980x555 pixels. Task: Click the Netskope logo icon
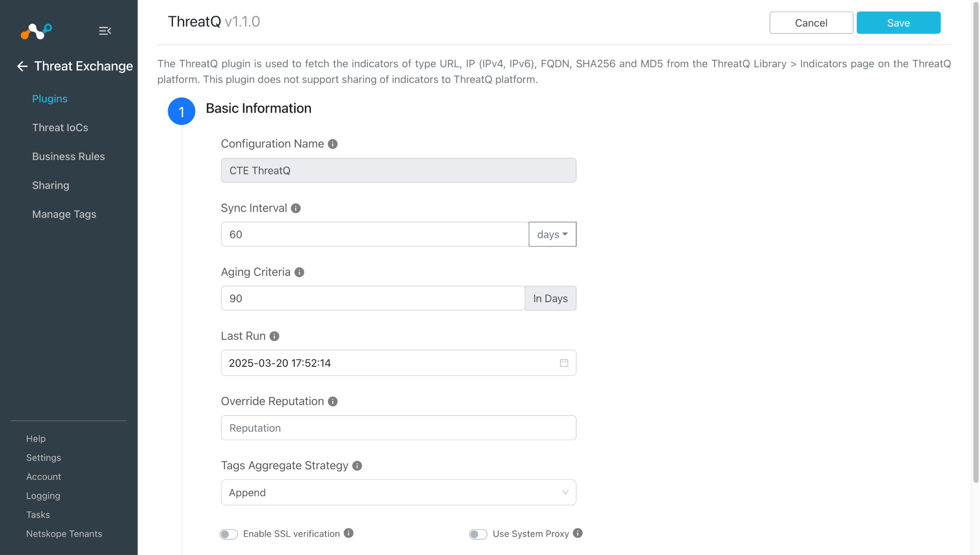pyautogui.click(x=36, y=32)
